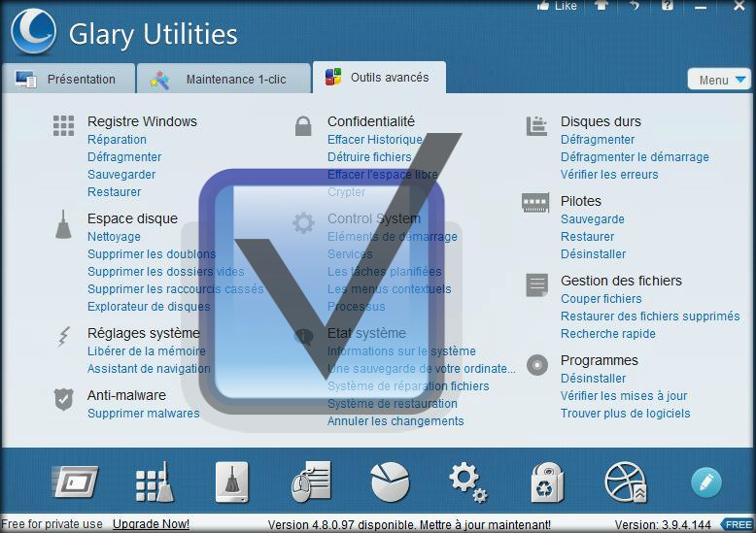Open Recherche rapide
Image resolution: width=756 pixels, height=533 pixels.
tap(608, 333)
